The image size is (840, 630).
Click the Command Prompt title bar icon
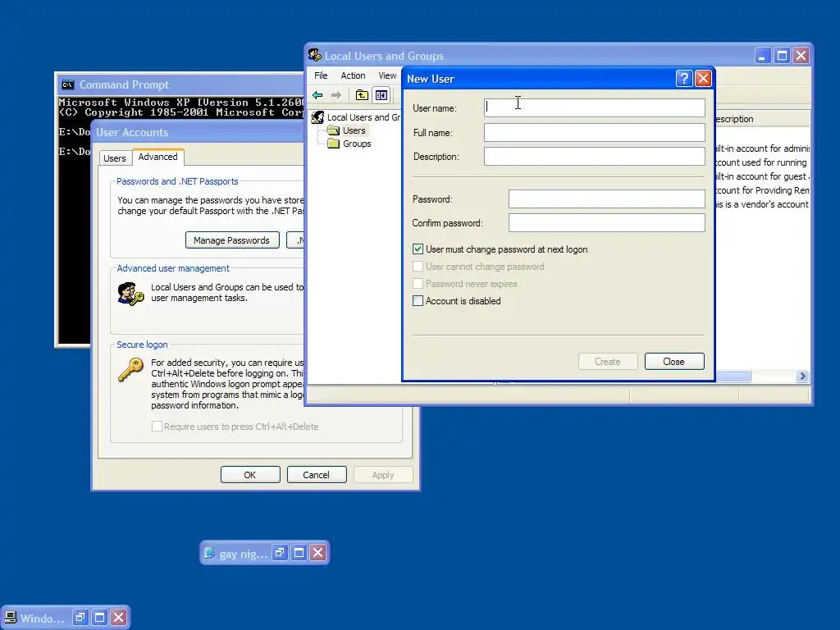[x=68, y=84]
